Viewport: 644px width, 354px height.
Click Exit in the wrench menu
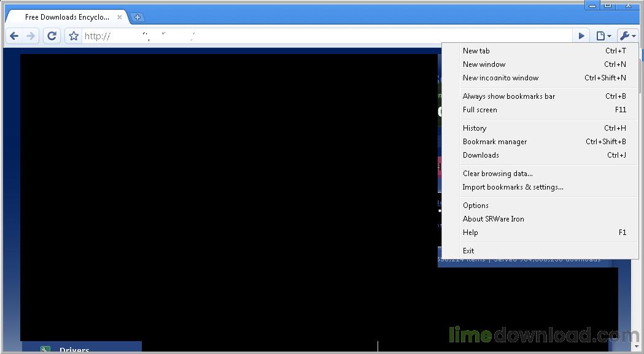(x=468, y=251)
